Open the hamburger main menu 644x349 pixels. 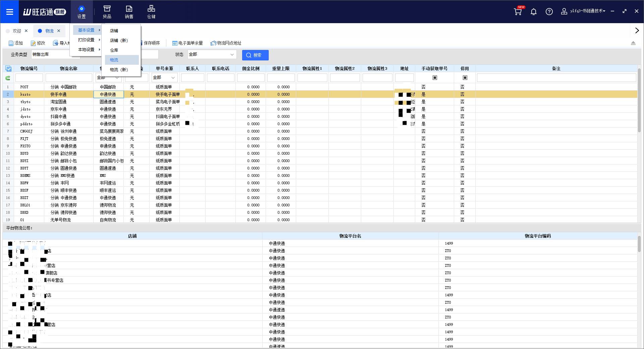pos(9,12)
